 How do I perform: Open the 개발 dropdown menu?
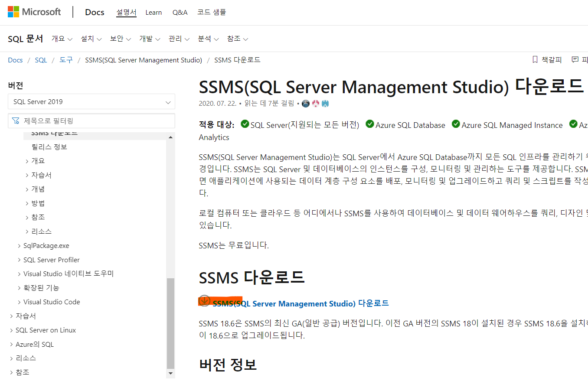[x=150, y=39]
